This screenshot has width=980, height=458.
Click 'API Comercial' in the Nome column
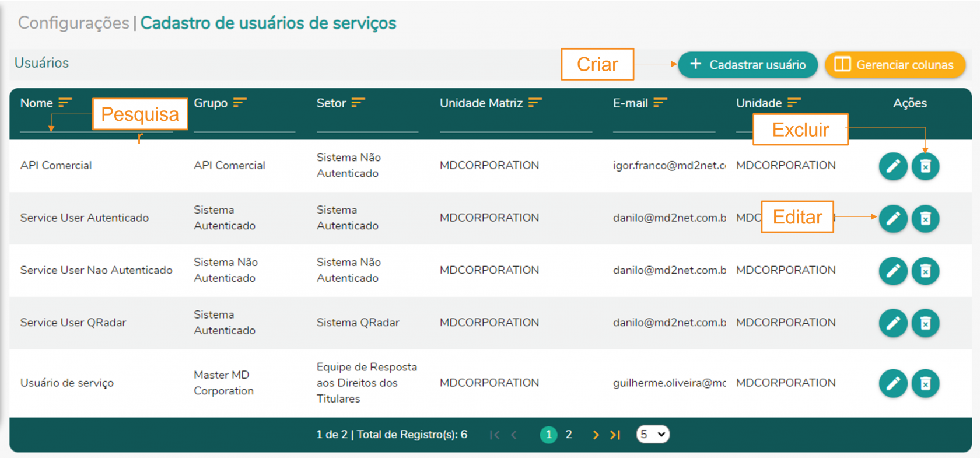tap(56, 166)
